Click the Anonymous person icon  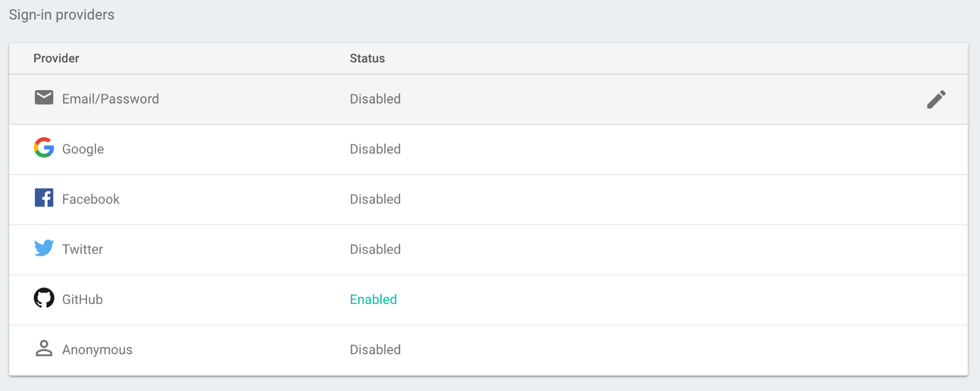tap(44, 349)
